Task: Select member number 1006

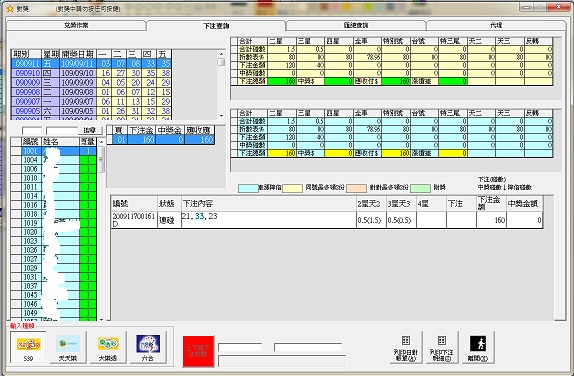Action: [x=30, y=169]
